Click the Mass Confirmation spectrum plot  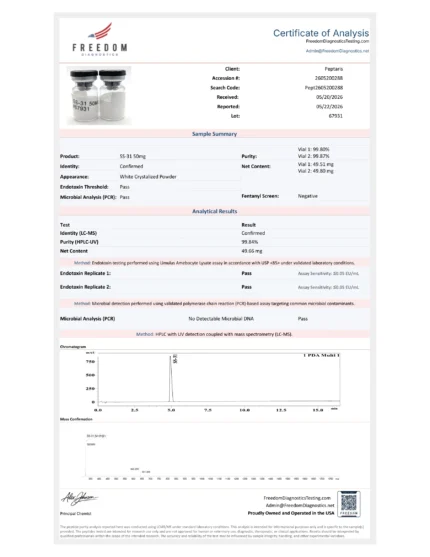[x=212, y=456]
